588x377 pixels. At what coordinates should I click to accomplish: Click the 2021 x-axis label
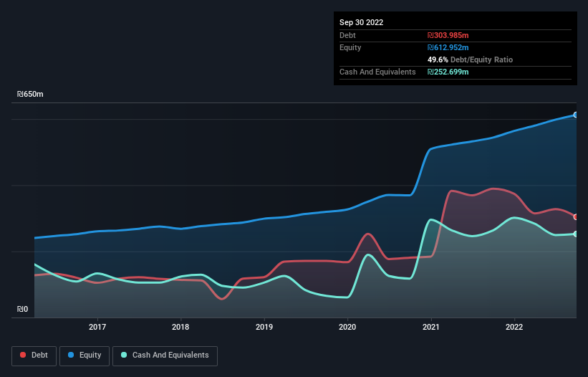(431, 327)
